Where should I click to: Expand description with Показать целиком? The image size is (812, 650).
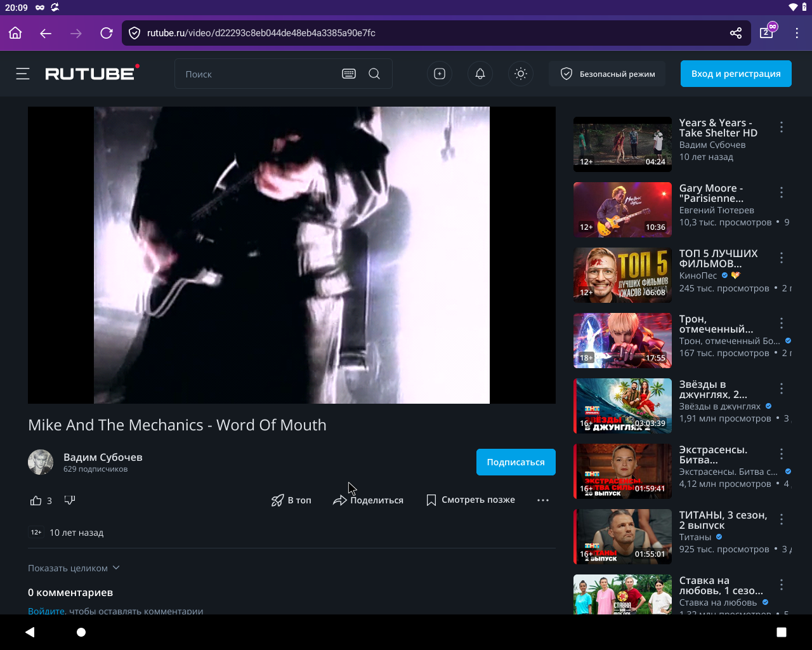click(74, 568)
